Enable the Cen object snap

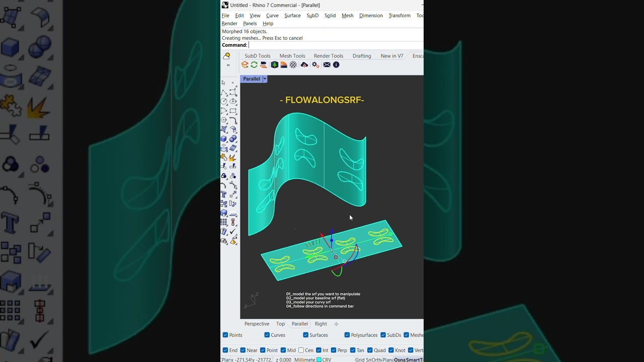tap(301, 350)
